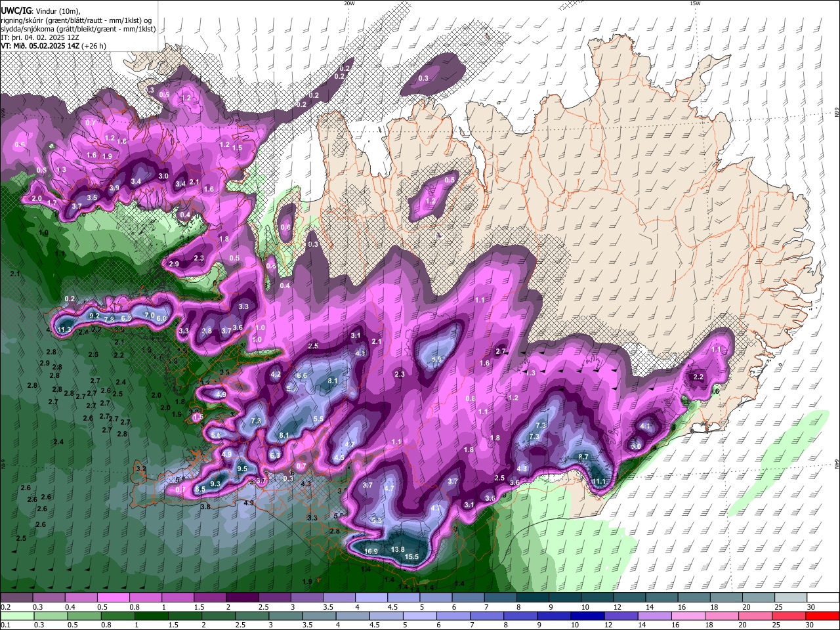Click the 'VT: Mið. 05.02.2025 14Z' valid-time line
Viewport: 840px width, 630px height.
pyautogui.click(x=53, y=46)
